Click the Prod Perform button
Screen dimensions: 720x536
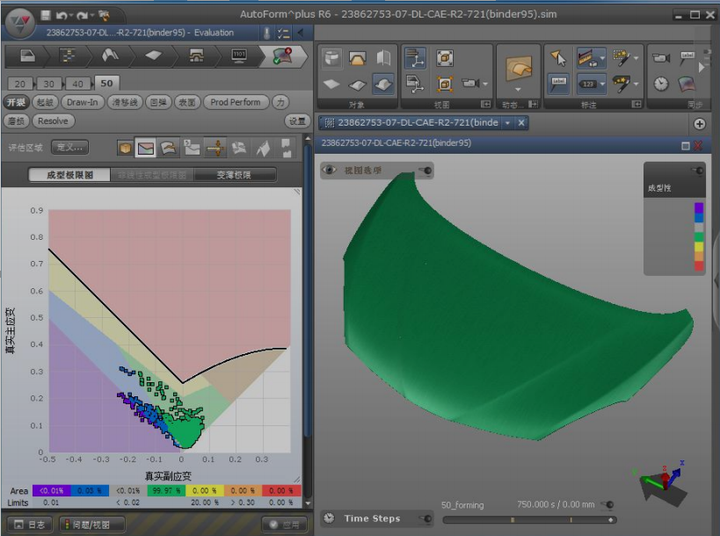coord(235,102)
